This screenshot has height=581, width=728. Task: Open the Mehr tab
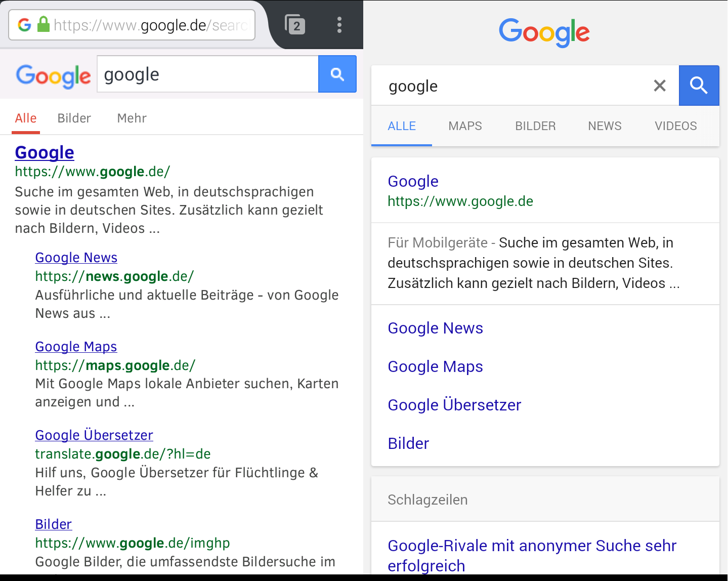(132, 118)
